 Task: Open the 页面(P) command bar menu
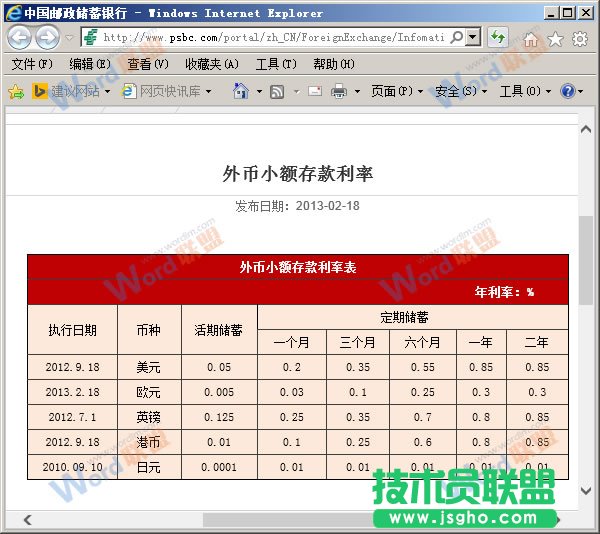tap(397, 91)
